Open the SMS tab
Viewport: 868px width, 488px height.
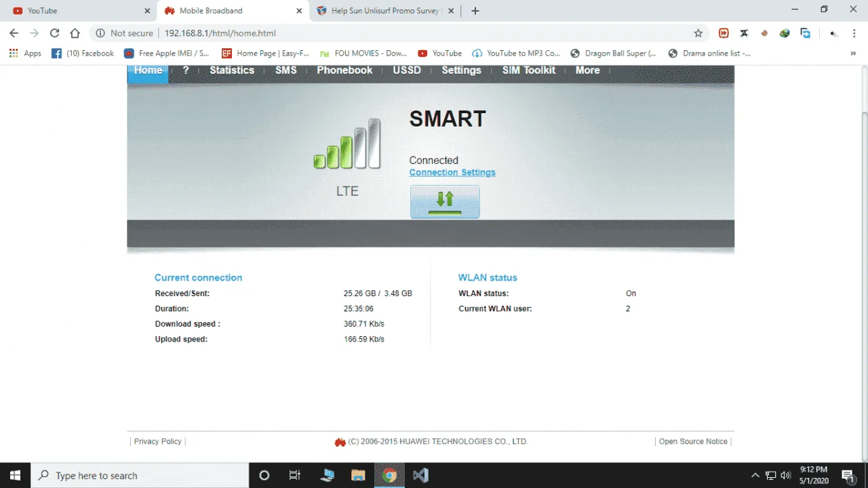click(x=286, y=70)
